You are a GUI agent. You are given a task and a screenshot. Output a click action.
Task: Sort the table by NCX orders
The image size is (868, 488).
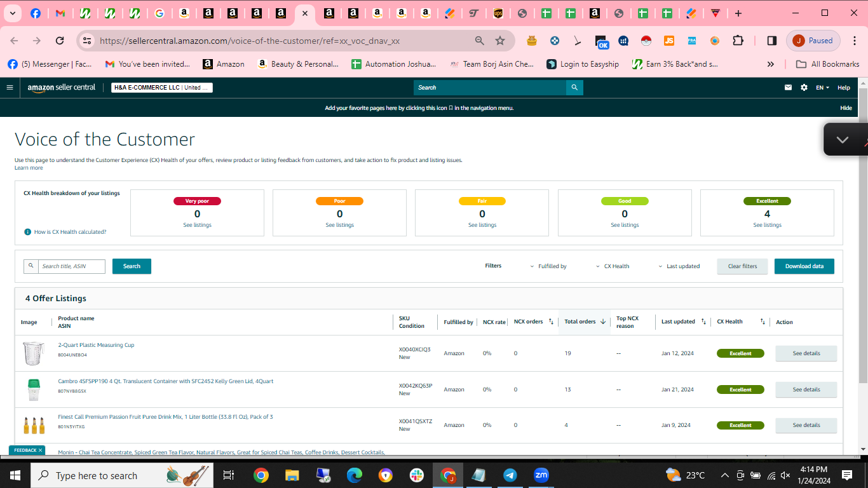click(x=551, y=322)
